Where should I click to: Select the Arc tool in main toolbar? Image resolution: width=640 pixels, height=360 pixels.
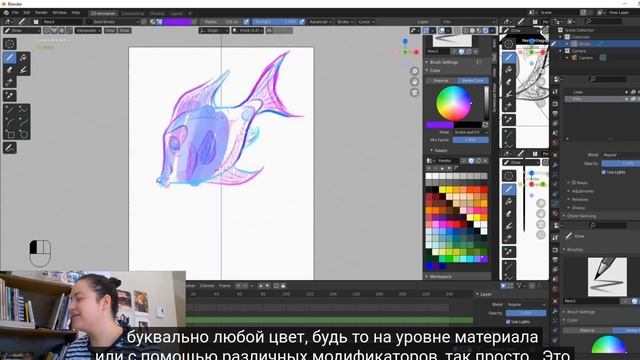click(x=10, y=122)
